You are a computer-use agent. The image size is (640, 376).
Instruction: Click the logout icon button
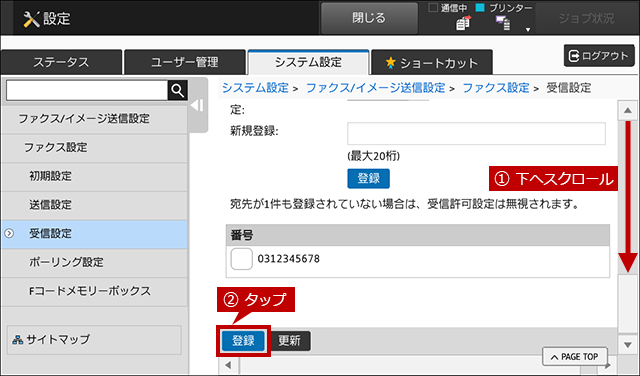(x=599, y=56)
